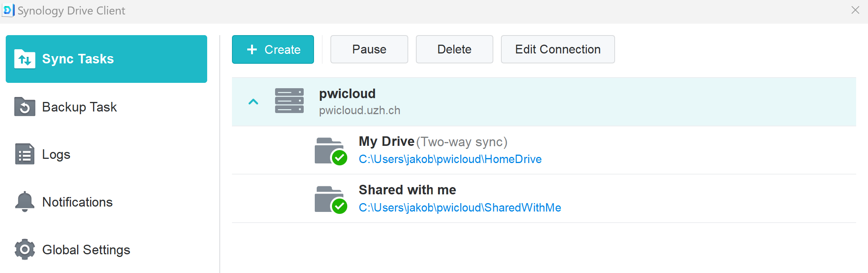Screen dimensions: 868x273
Task: Click the Notifications bell icon
Action: click(25, 202)
